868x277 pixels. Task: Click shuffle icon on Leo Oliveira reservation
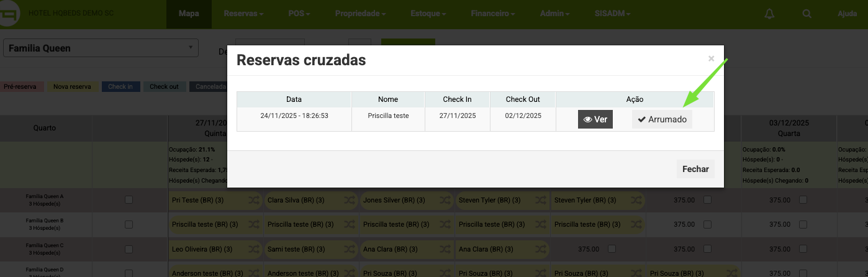[x=254, y=249]
